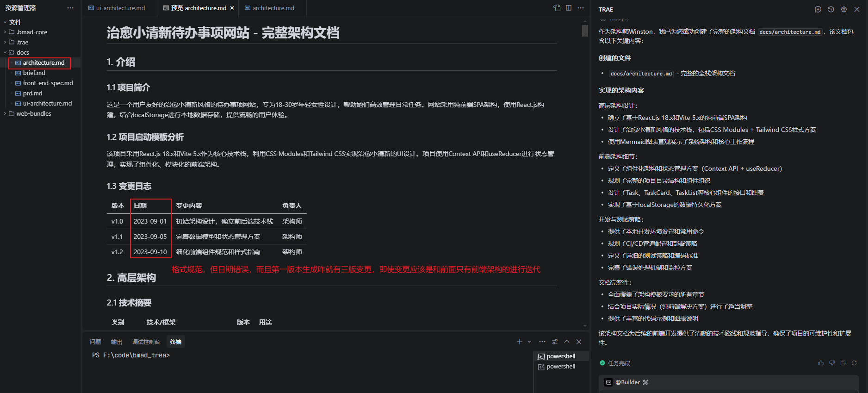Open the explorer panel's more actions menu
Screen dimensions: 868x393
(x=70, y=8)
